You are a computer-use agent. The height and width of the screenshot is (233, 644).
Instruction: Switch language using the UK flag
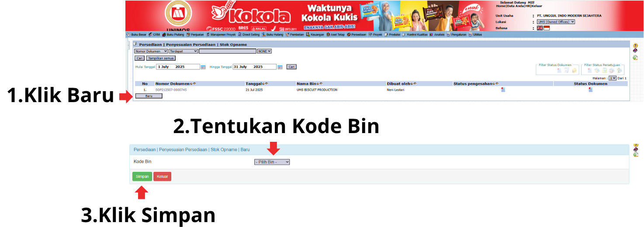(540, 28)
